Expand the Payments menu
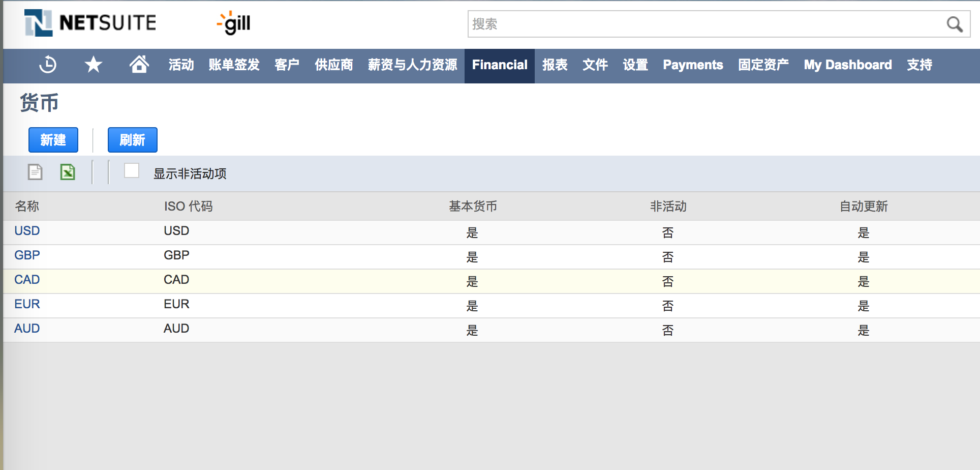Image resolution: width=980 pixels, height=470 pixels. [x=693, y=65]
